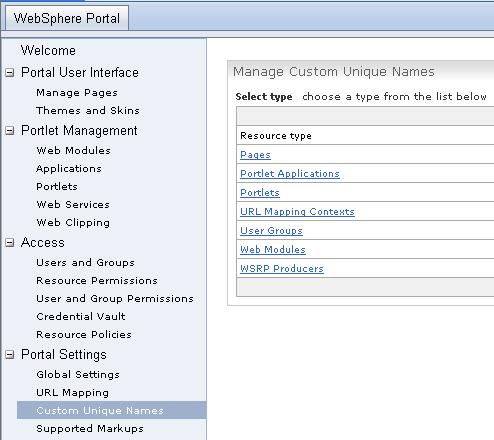
Task: Open Applications under Portlet Management
Action: coord(69,169)
